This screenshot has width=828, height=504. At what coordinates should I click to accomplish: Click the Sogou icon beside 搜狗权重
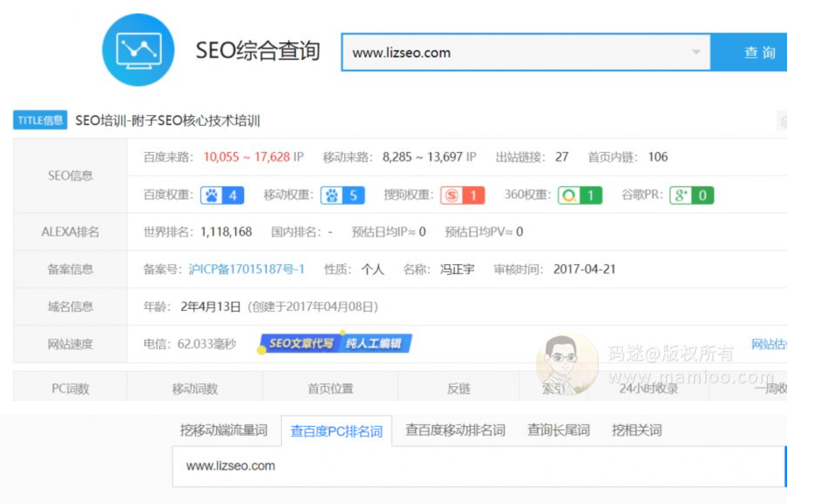pos(451,195)
